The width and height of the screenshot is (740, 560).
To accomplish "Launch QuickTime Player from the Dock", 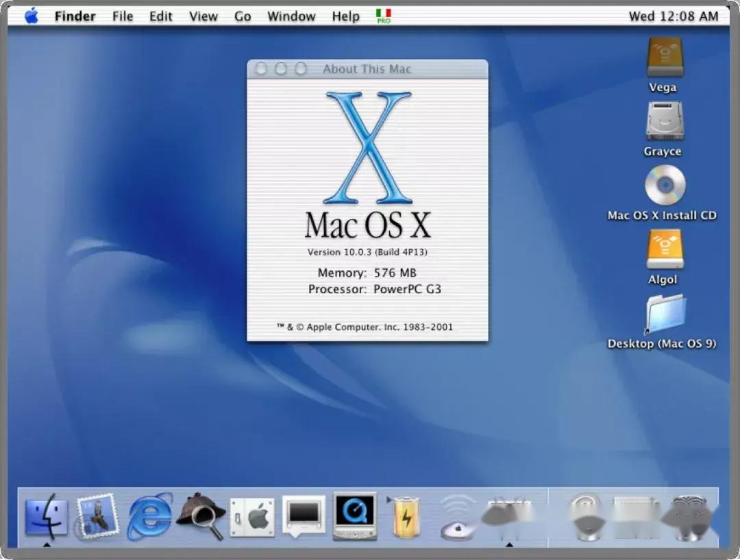I will 355,515.
